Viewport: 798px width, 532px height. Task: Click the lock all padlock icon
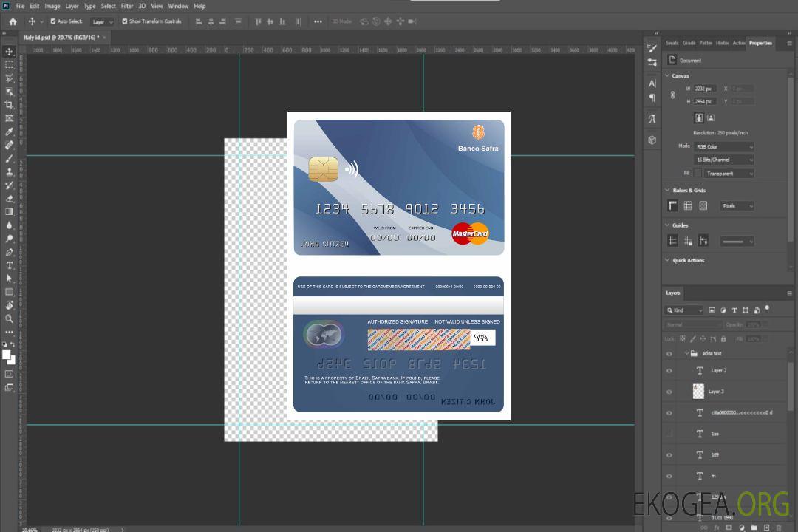pos(723,338)
